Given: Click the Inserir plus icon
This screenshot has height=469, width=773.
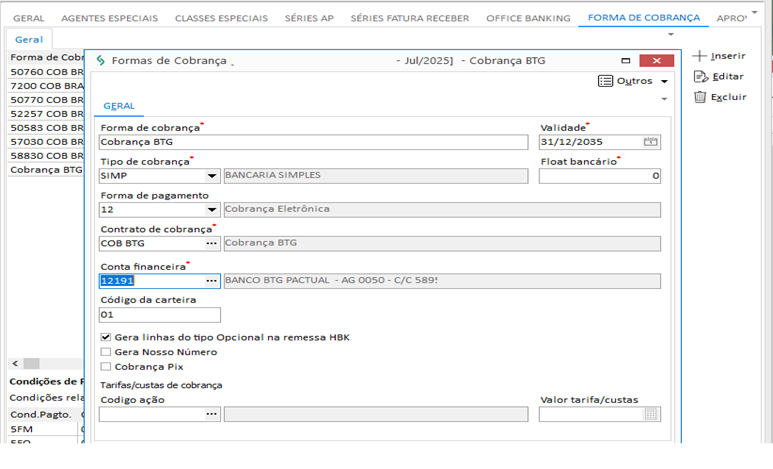Looking at the screenshot, I should pos(700,56).
